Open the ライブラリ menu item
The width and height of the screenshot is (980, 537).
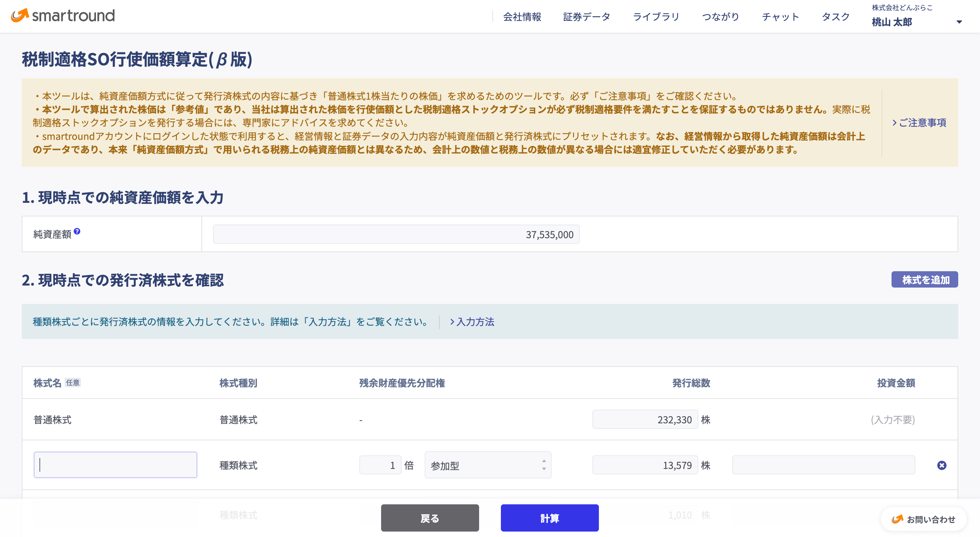[656, 17]
